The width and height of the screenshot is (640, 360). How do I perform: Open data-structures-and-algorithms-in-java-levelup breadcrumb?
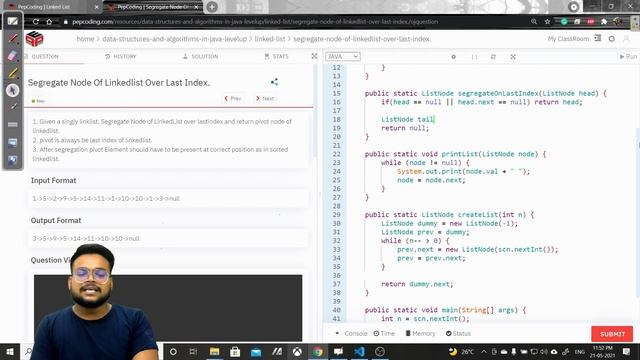[x=174, y=39]
